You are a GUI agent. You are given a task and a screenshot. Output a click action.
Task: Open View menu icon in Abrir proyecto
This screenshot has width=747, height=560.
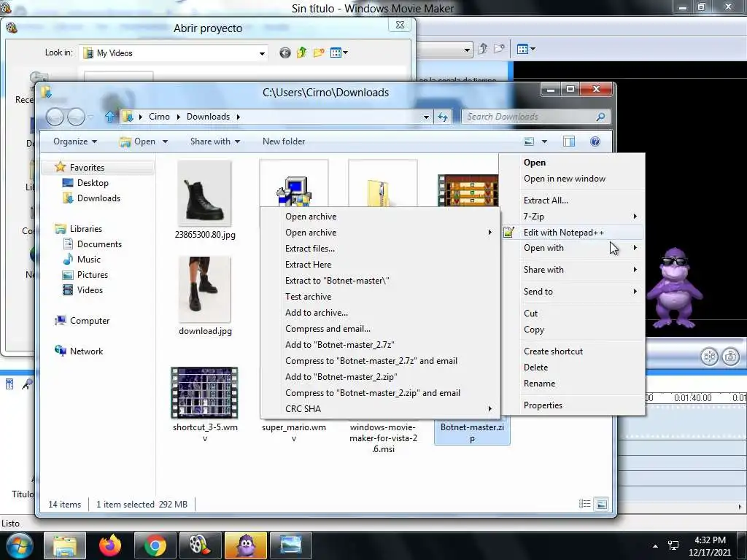click(x=338, y=52)
